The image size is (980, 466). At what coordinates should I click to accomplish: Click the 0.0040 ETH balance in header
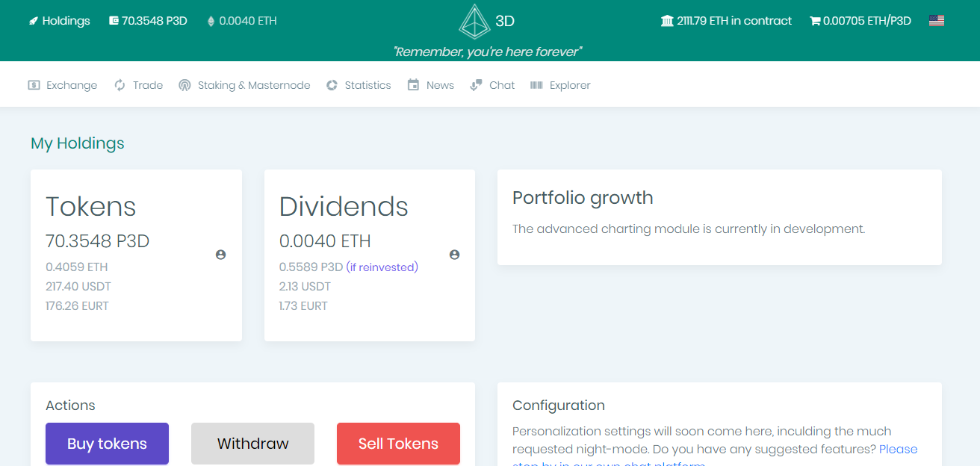248,21
